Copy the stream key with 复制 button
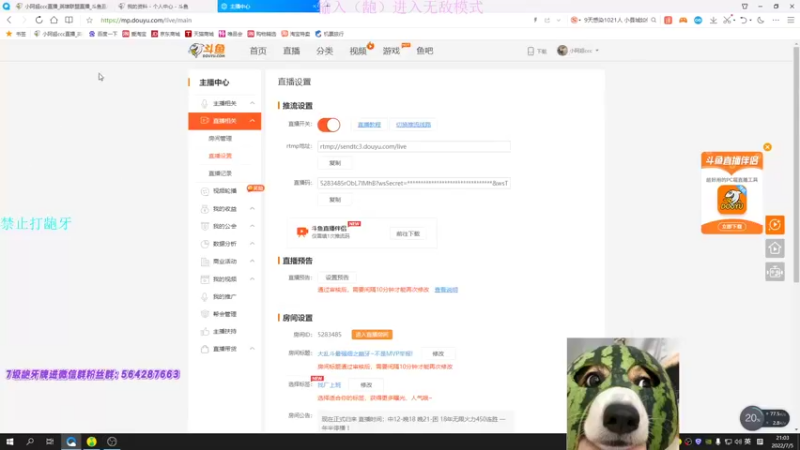The height and width of the screenshot is (450, 800). tap(335, 200)
